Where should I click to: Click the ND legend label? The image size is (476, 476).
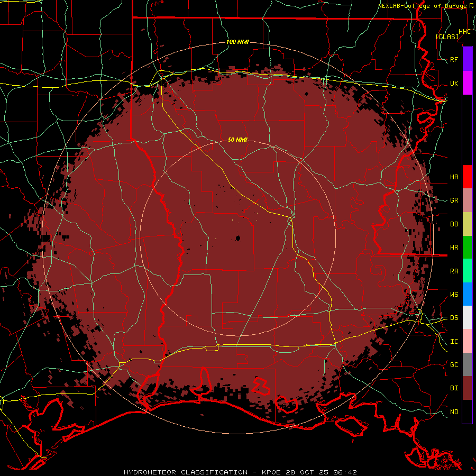pyautogui.click(x=454, y=412)
